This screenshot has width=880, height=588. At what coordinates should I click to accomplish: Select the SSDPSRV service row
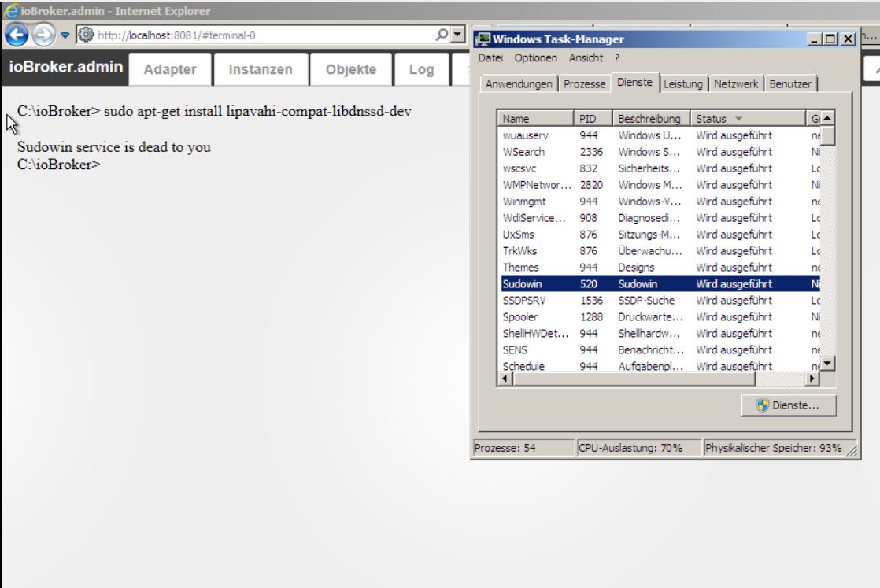click(x=660, y=300)
